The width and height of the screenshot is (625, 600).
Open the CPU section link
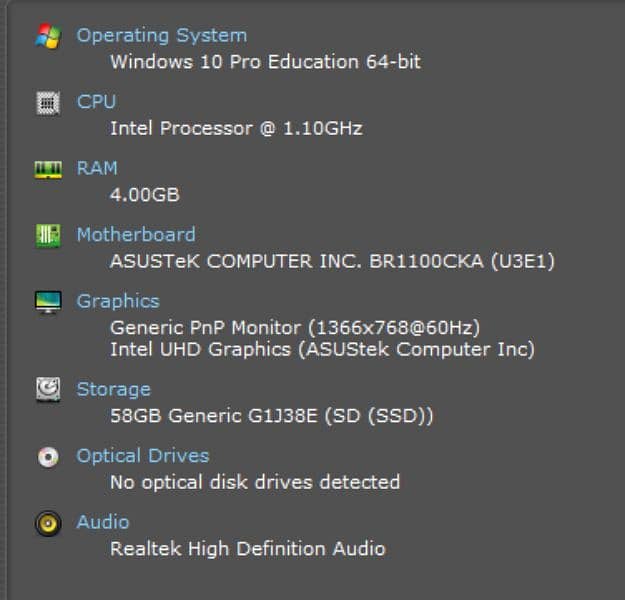96,102
